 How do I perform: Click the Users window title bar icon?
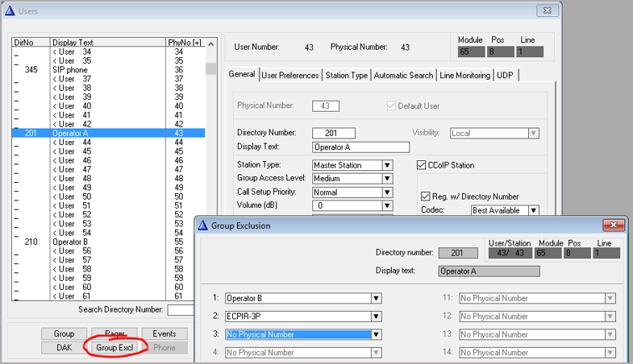point(9,10)
